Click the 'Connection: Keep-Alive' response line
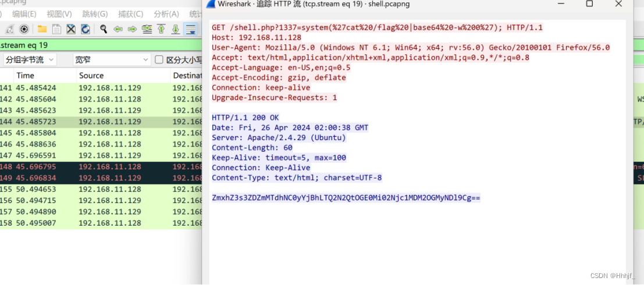Image resolution: width=644 pixels, height=285 pixels. click(261, 168)
